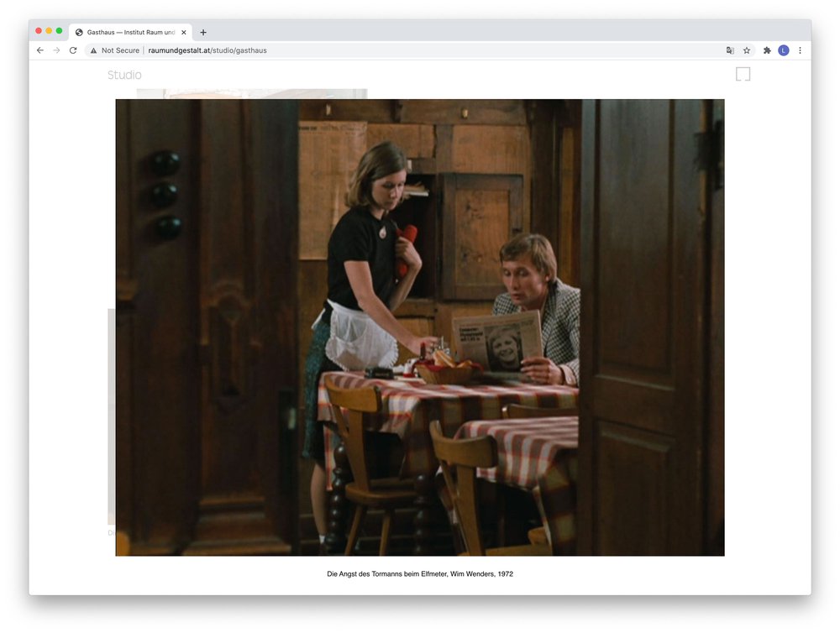Click the square menu icon at top right
Viewport: 840px width, 633px height.
coord(743,74)
